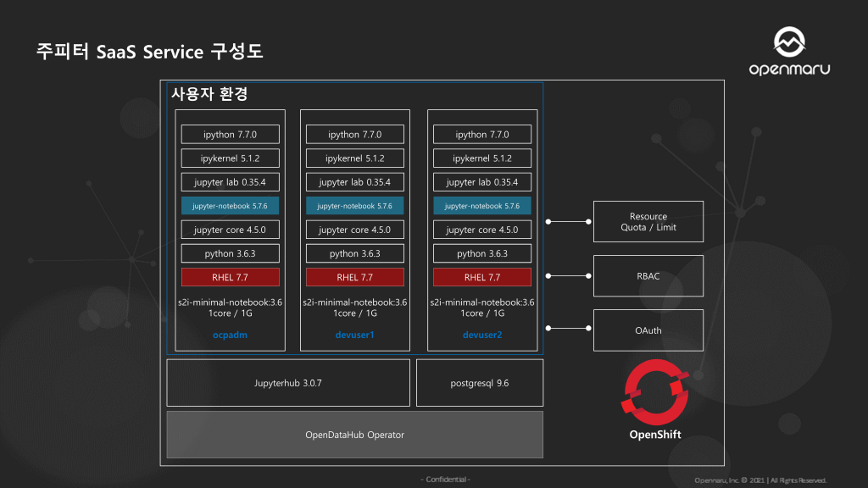868x488 pixels.
Task: Click the python 3.6.3 box in ocpadm stack
Action: tap(230, 252)
